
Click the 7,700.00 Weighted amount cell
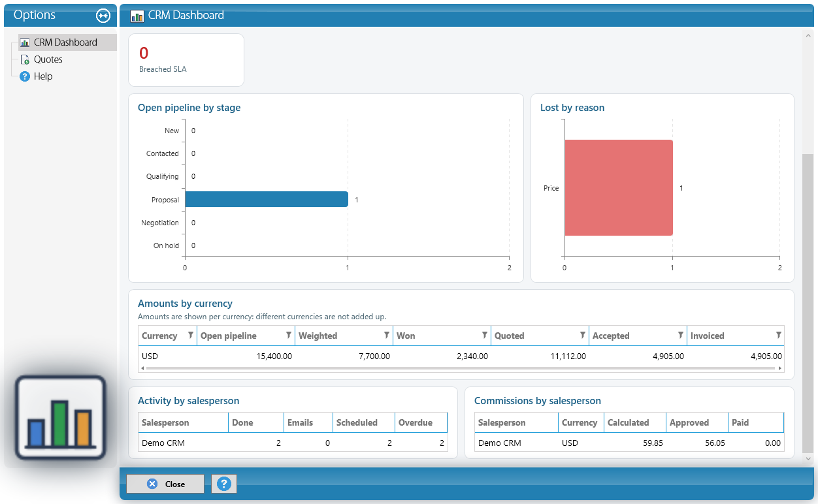click(x=344, y=356)
